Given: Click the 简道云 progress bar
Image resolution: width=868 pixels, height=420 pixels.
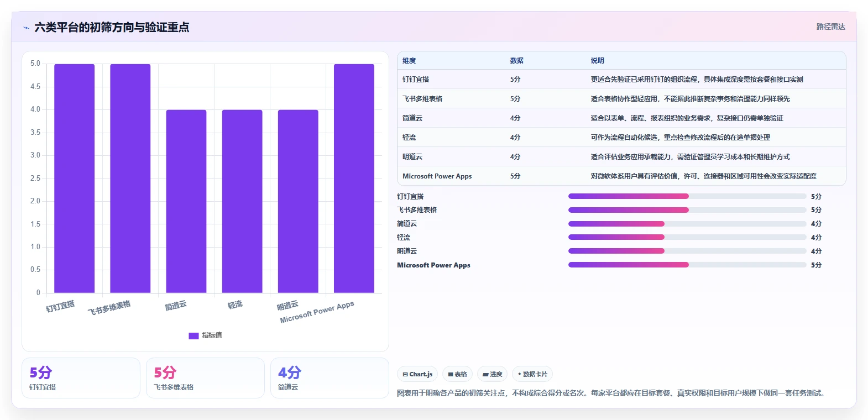Looking at the screenshot, I should (x=687, y=224).
